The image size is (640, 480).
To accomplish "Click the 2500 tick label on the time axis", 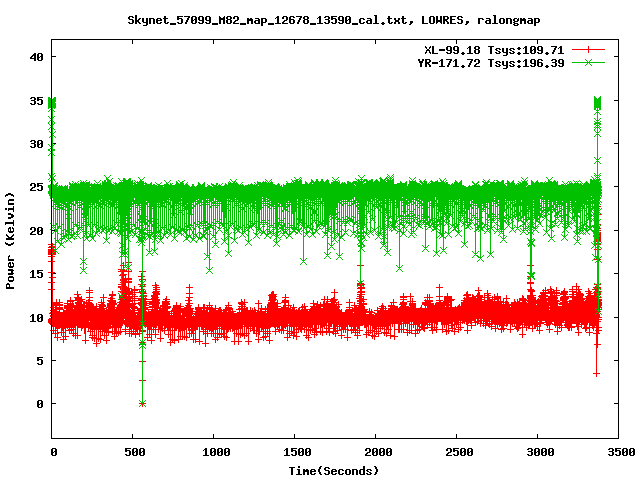I will pos(457,452).
